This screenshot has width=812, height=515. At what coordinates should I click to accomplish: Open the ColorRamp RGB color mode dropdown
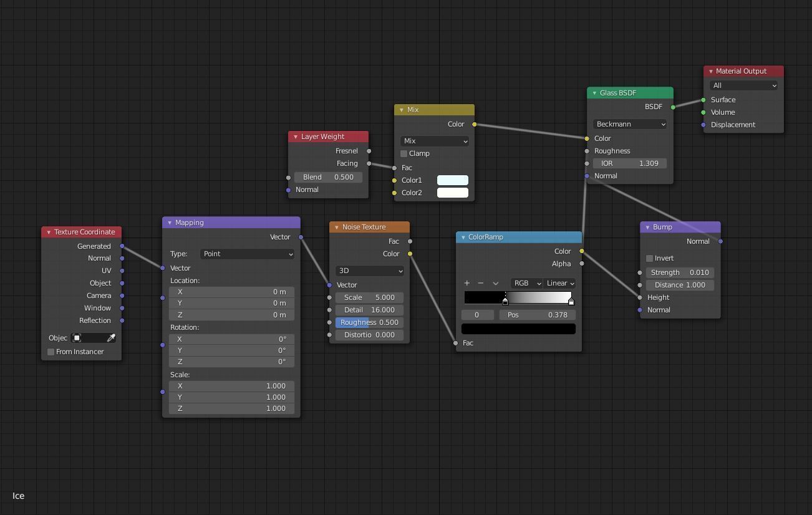(x=527, y=283)
